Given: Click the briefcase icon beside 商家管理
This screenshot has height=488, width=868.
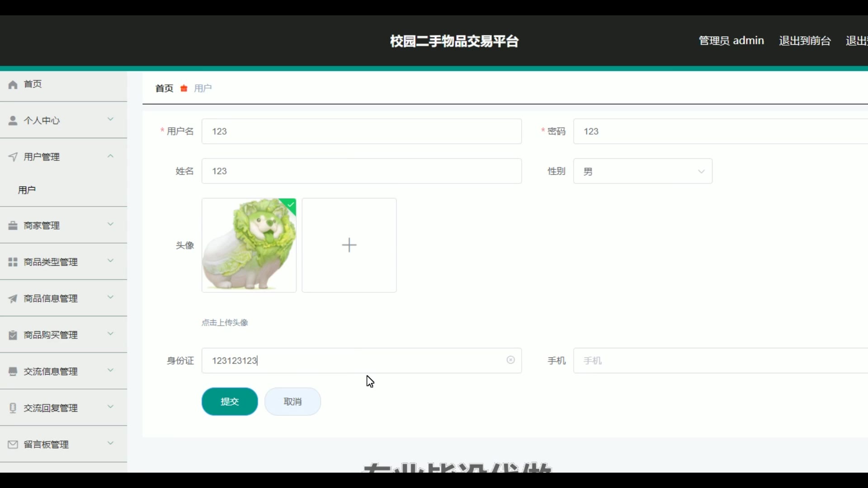Looking at the screenshot, I should click(13, 225).
